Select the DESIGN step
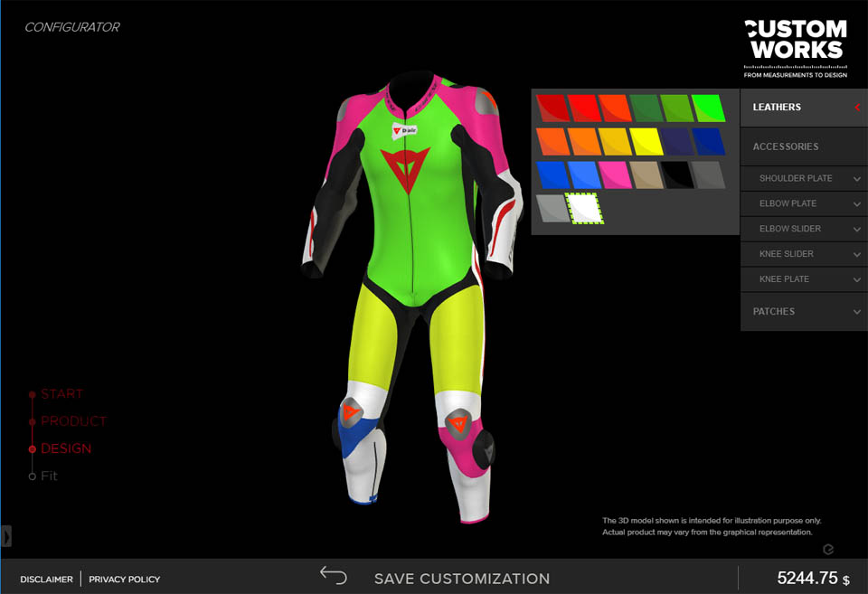 [66, 448]
